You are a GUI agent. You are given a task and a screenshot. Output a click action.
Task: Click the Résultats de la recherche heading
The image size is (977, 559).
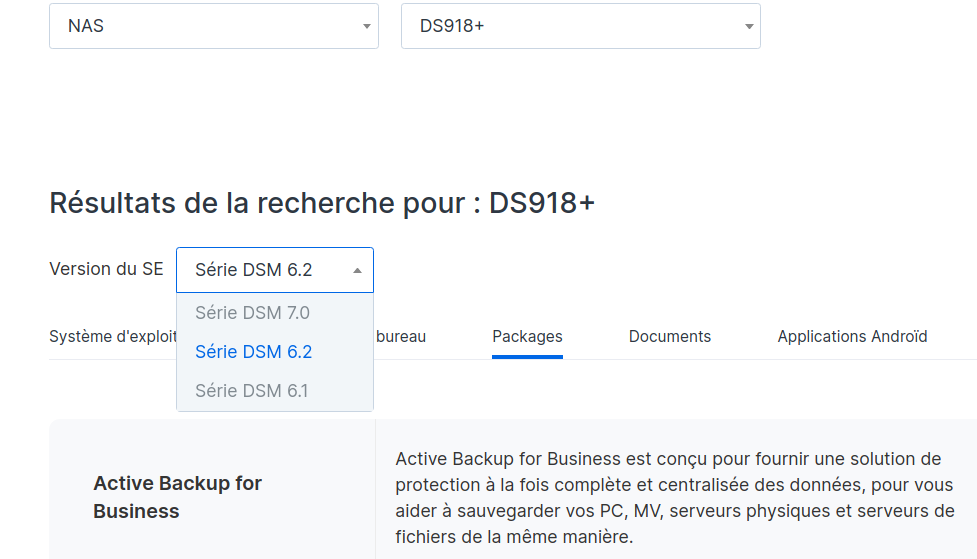[322, 203]
